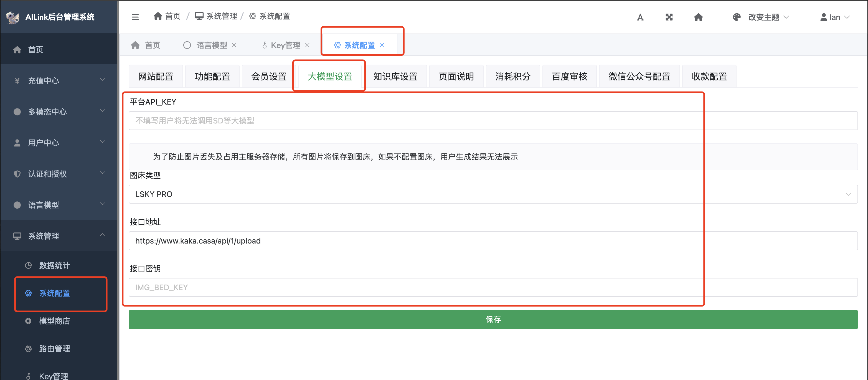Click the palette theme icon

tap(737, 17)
